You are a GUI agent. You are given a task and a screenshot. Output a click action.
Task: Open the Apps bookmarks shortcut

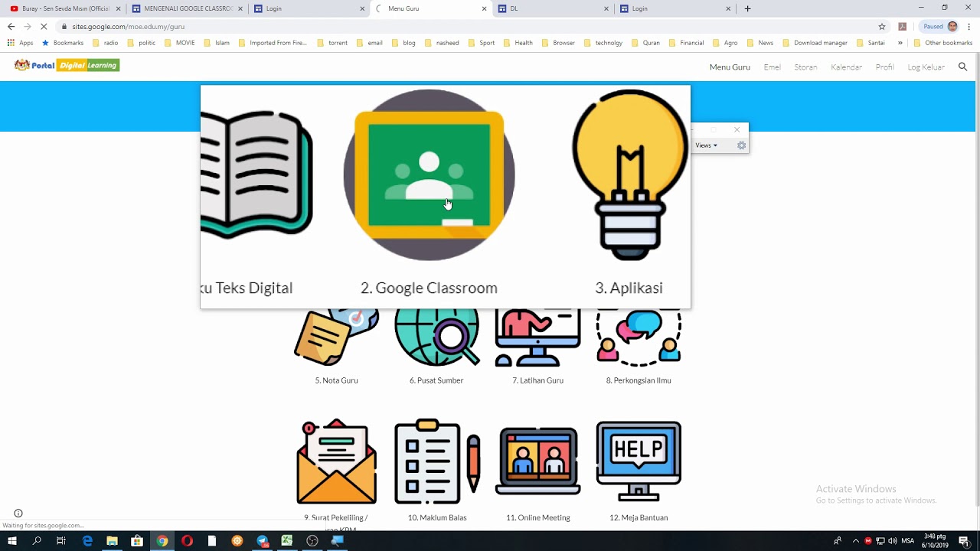(x=21, y=43)
